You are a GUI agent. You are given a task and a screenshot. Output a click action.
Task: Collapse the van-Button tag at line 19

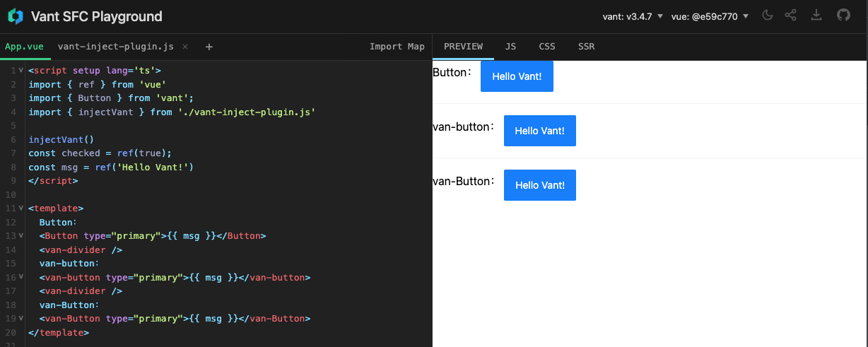[21, 319]
